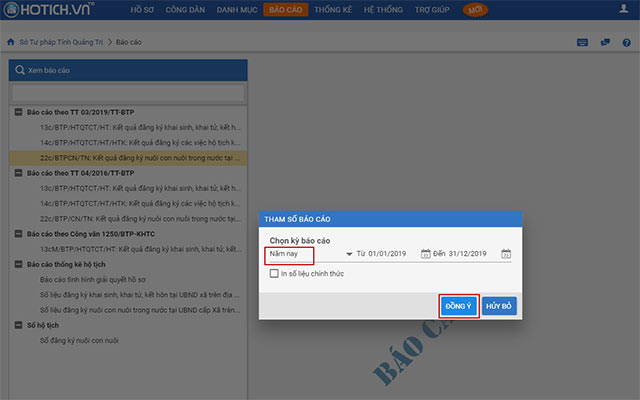Click the MỚI badge in the navbar
Viewport: 640px width, 400px height.
click(x=475, y=10)
